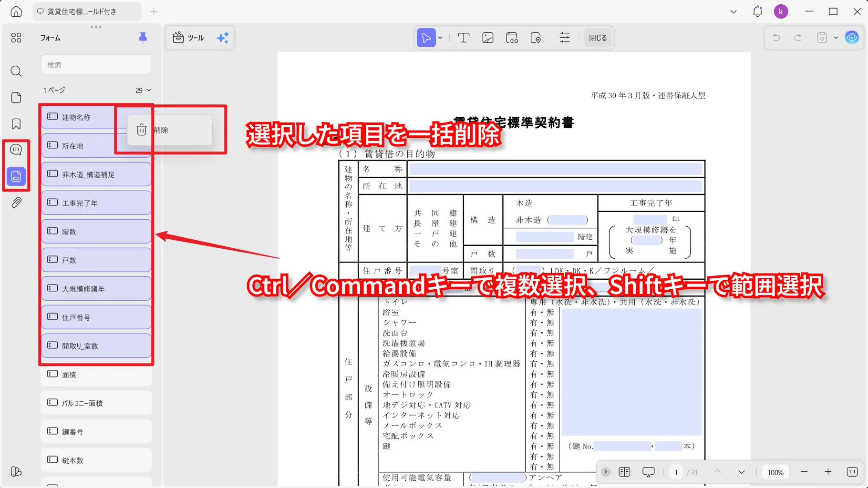Click the 名称 form field in document
The height and width of the screenshot is (488, 868).
click(x=556, y=169)
